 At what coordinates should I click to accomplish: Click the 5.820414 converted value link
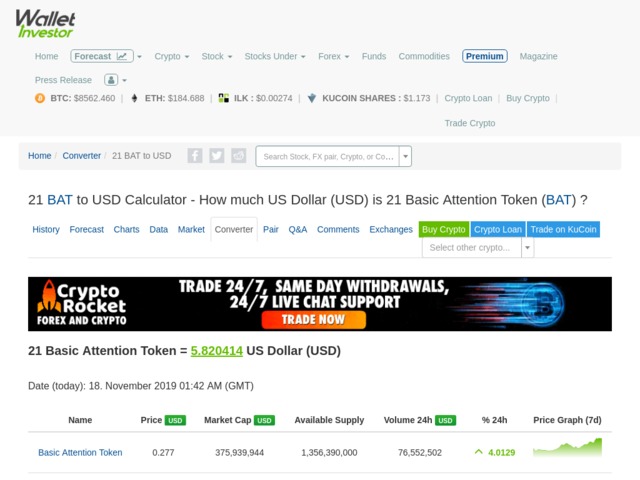pyautogui.click(x=217, y=351)
